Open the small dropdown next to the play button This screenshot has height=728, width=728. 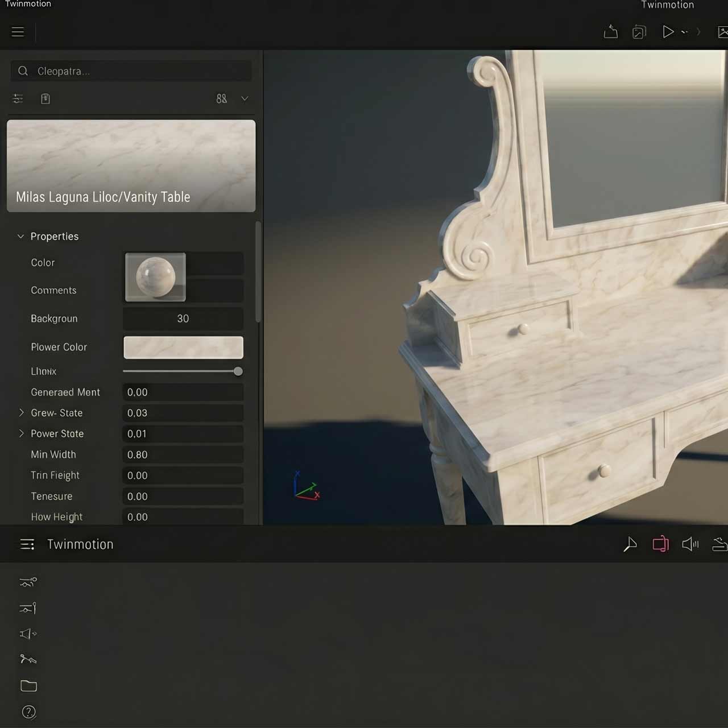coord(684,32)
